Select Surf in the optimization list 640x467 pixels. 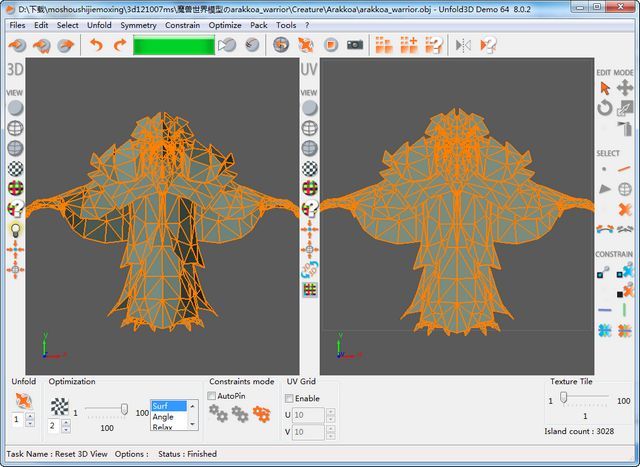click(x=169, y=406)
